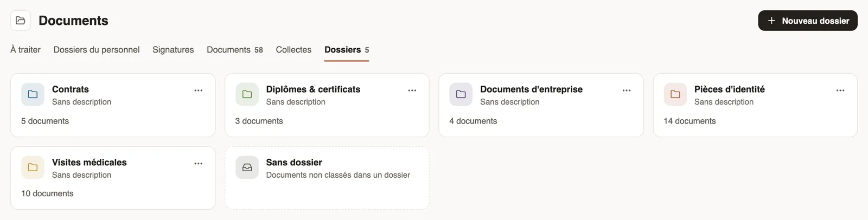Click the plus icon in Nouveau dossier
This screenshot has width=868, height=220.
click(771, 21)
